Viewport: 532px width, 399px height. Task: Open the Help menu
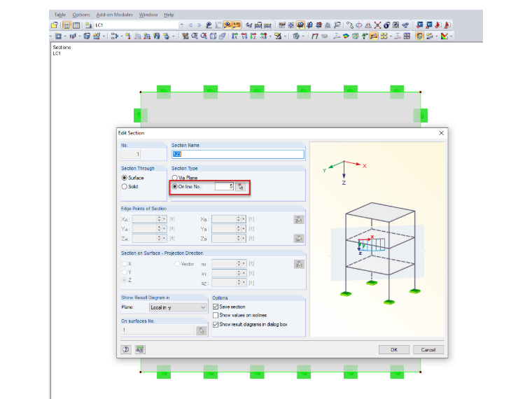coord(169,15)
